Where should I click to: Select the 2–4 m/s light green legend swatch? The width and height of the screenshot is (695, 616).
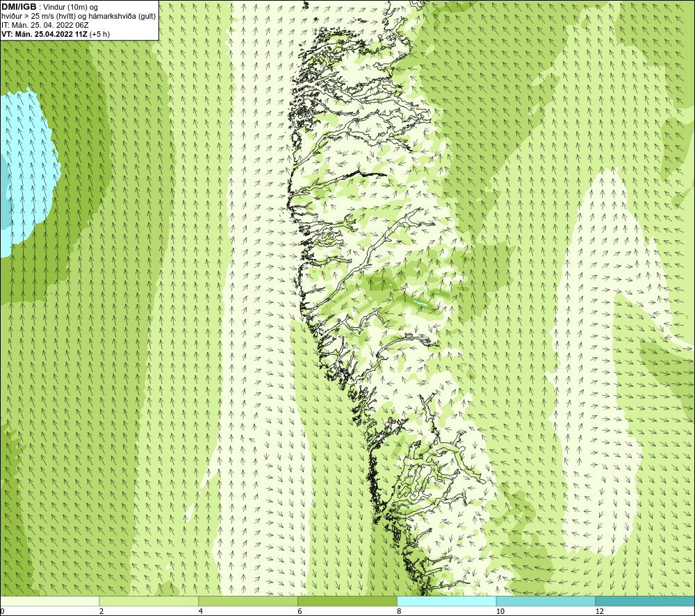149,601
